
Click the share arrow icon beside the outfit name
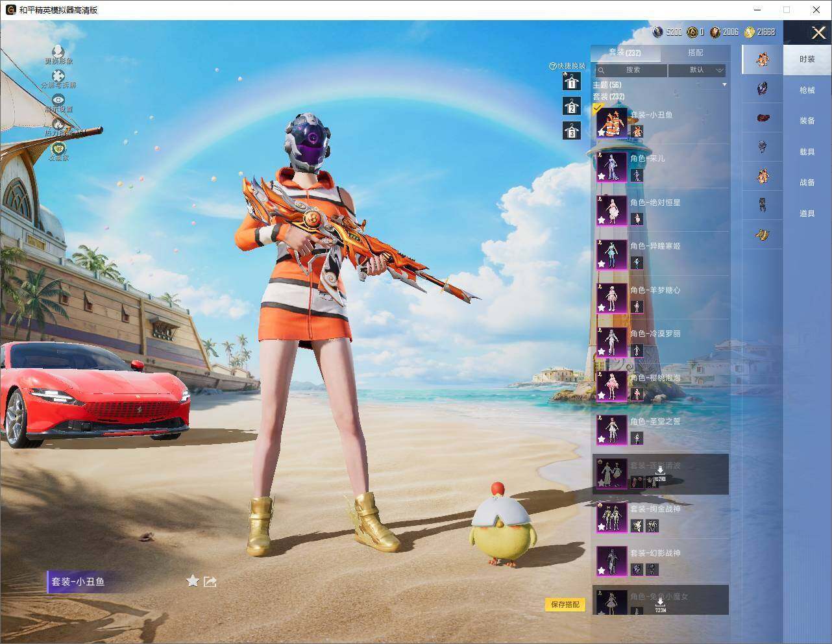tap(210, 582)
